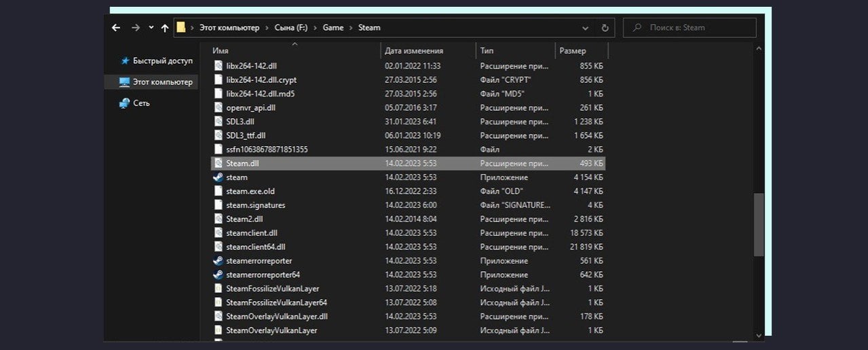The image size is (868, 350).
Task: Click the star icon of Быстрый доступ
Action: pos(125,60)
